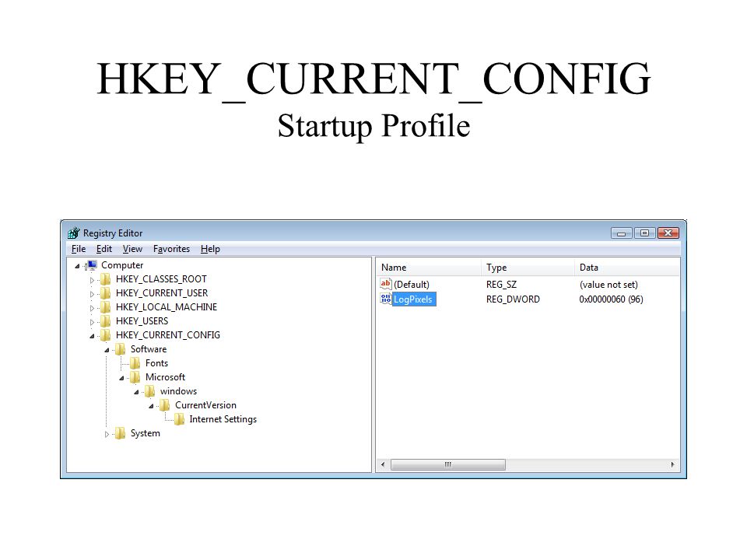
Task: Click the windows folder icon
Action: (150, 391)
